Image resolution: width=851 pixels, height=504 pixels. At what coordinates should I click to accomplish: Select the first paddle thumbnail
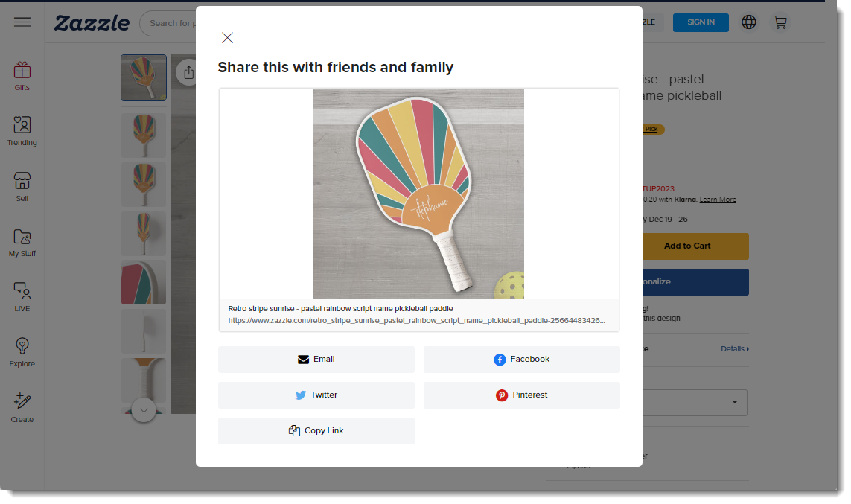point(144,77)
